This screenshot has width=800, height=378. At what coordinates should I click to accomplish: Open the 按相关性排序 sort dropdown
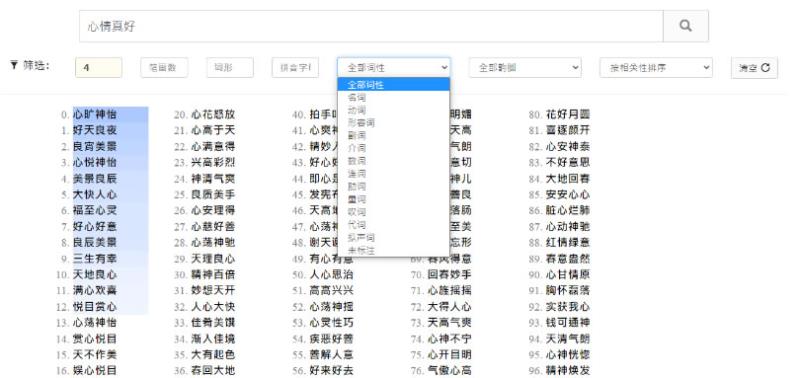(656, 67)
